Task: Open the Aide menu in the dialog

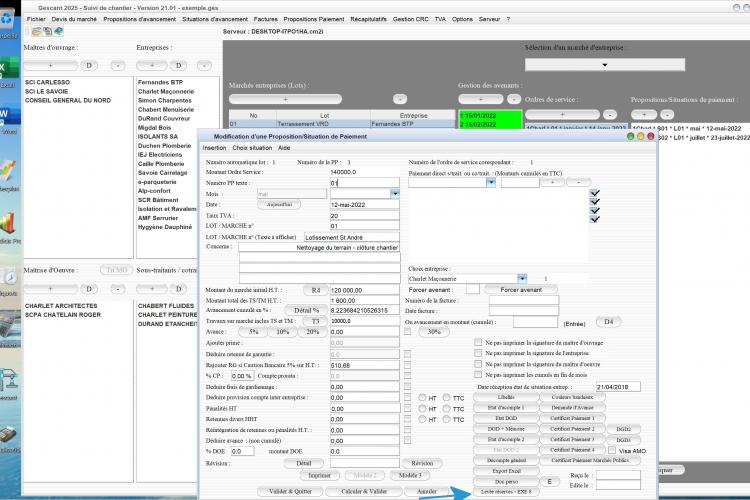Action: [x=284, y=148]
